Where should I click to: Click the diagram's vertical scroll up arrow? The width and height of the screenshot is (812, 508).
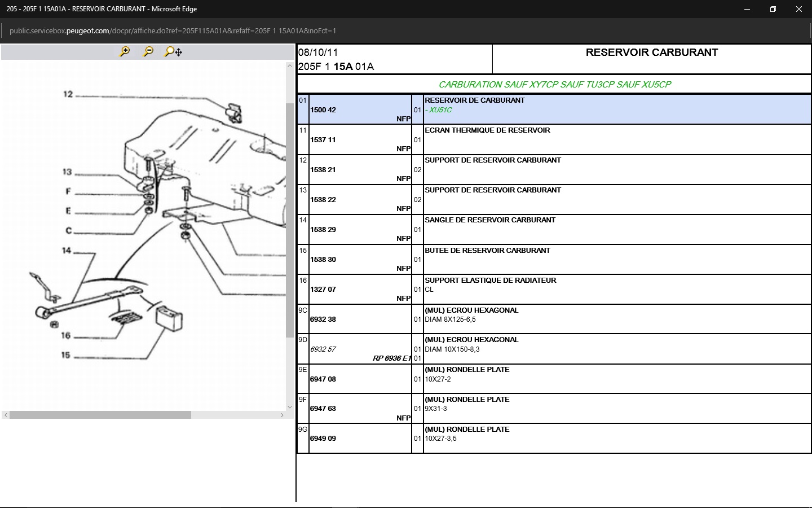tap(290, 66)
